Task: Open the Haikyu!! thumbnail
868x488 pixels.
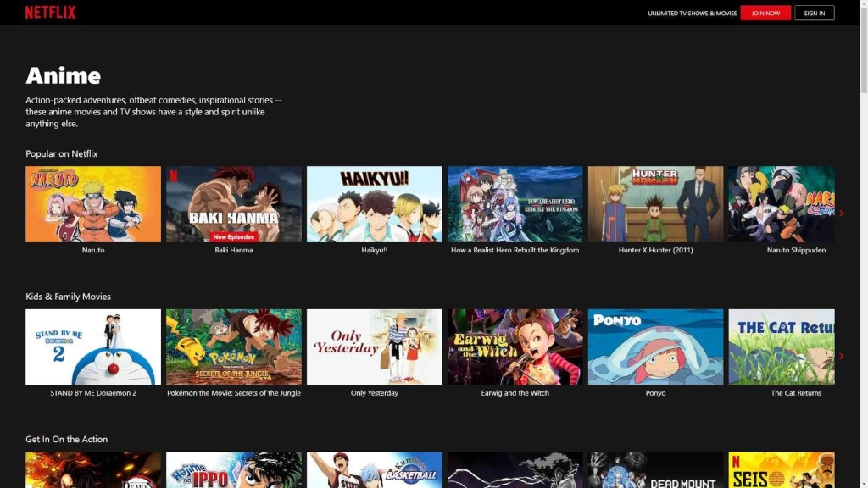Action: [x=374, y=204]
